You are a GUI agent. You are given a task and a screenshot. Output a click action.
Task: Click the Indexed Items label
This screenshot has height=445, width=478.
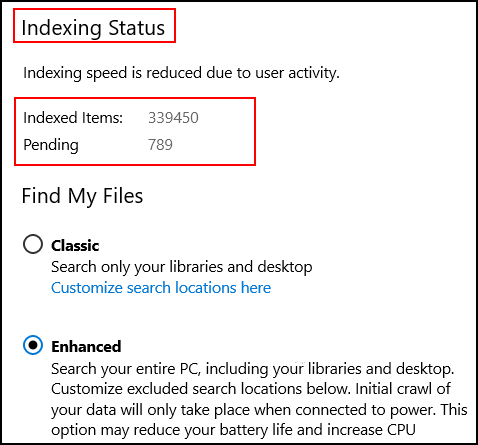pos(73,118)
